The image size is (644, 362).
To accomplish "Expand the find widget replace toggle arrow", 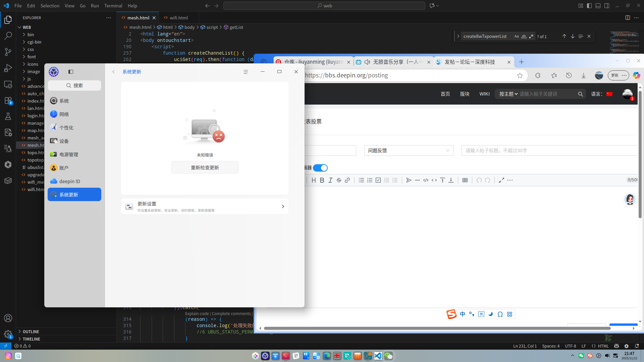I will (458, 36).
